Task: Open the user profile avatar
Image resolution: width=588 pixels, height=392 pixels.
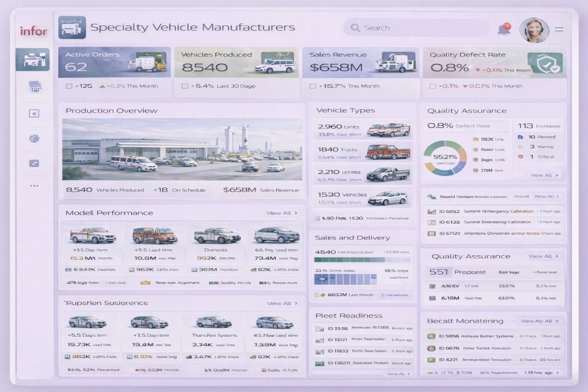Action: [x=533, y=29]
